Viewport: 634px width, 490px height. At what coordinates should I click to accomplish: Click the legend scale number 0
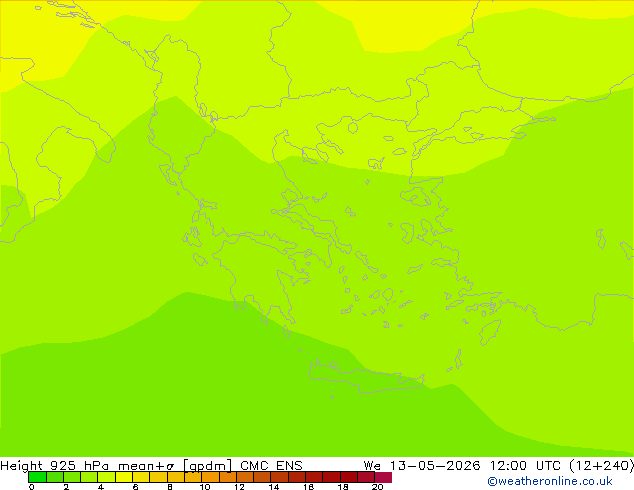tap(32, 486)
